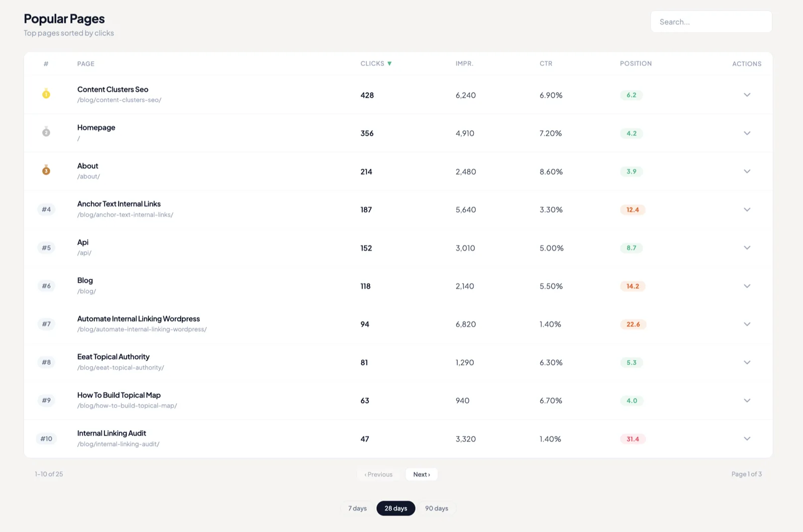
Task: Click the "Page 1 of 3" indicator
Action: [x=746, y=474]
